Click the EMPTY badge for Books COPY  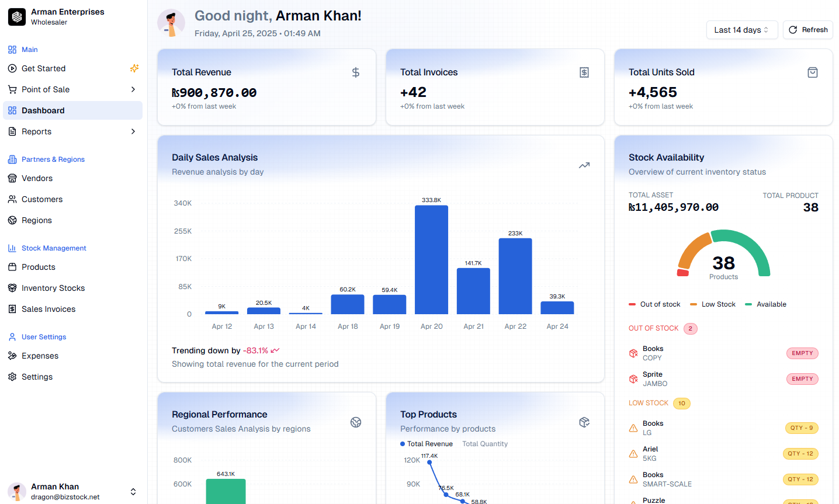tap(802, 353)
